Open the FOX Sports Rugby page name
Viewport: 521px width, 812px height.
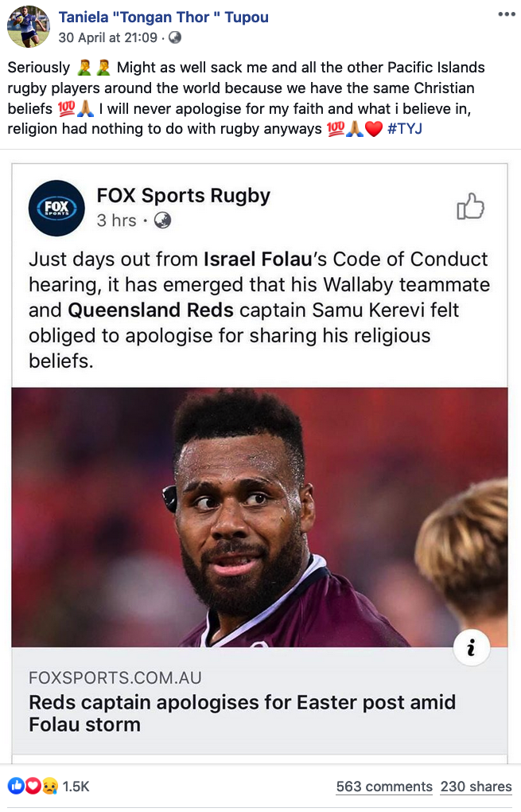[183, 195]
